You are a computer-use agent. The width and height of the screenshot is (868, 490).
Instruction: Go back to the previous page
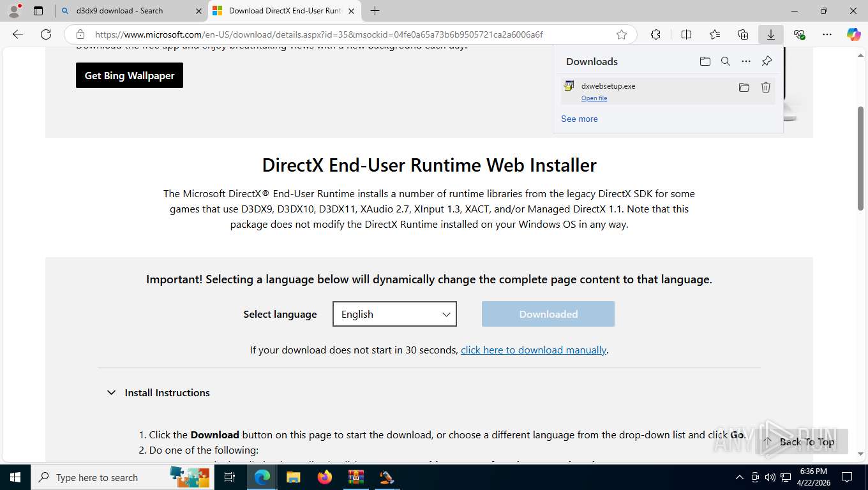18,34
